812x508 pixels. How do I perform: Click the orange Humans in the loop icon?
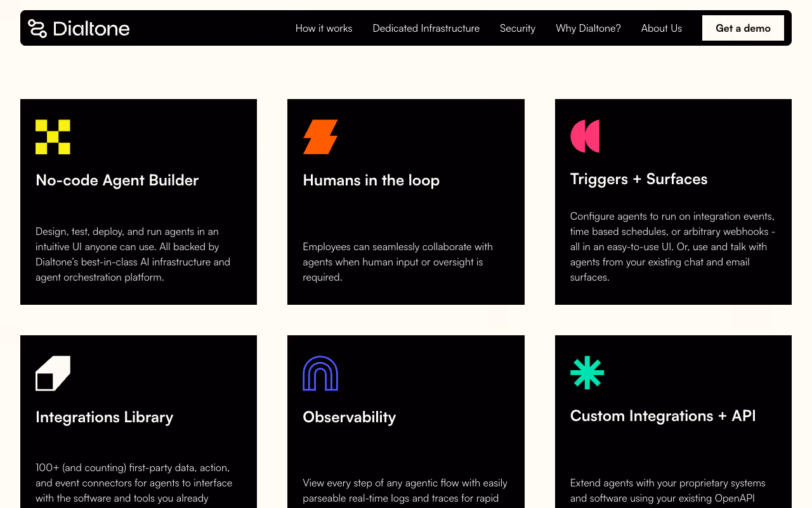point(320,137)
